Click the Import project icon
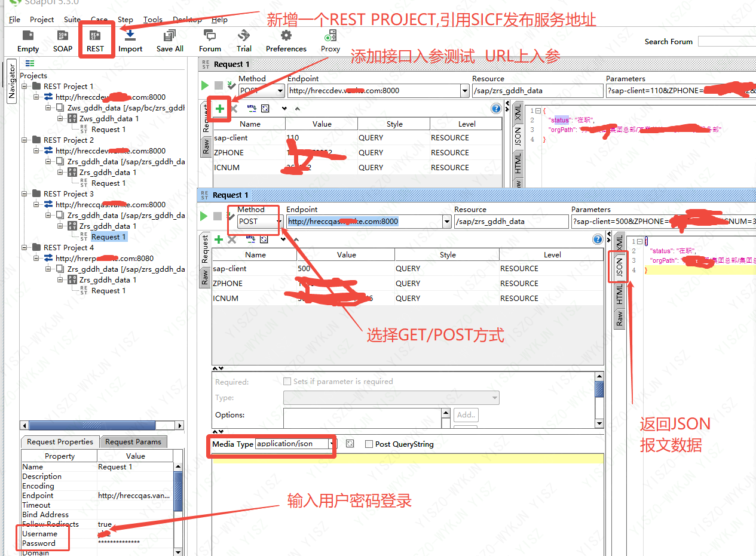 click(x=130, y=42)
